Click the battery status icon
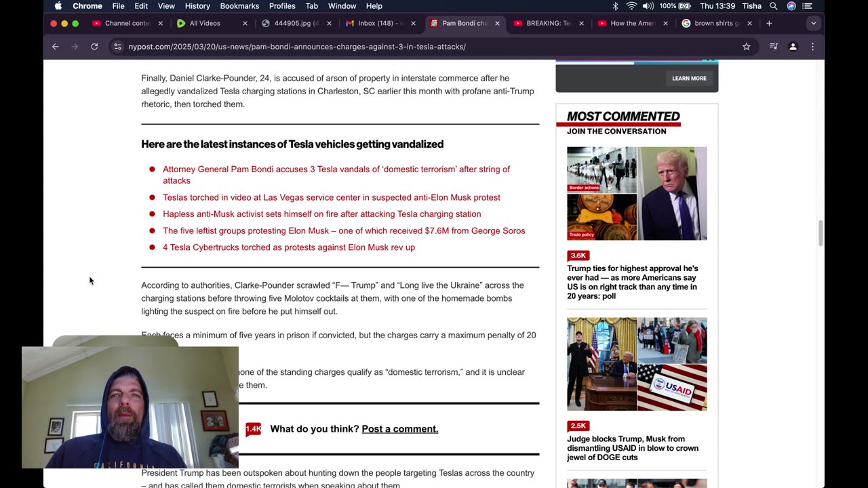Viewport: 868px width, 488px height. click(686, 6)
